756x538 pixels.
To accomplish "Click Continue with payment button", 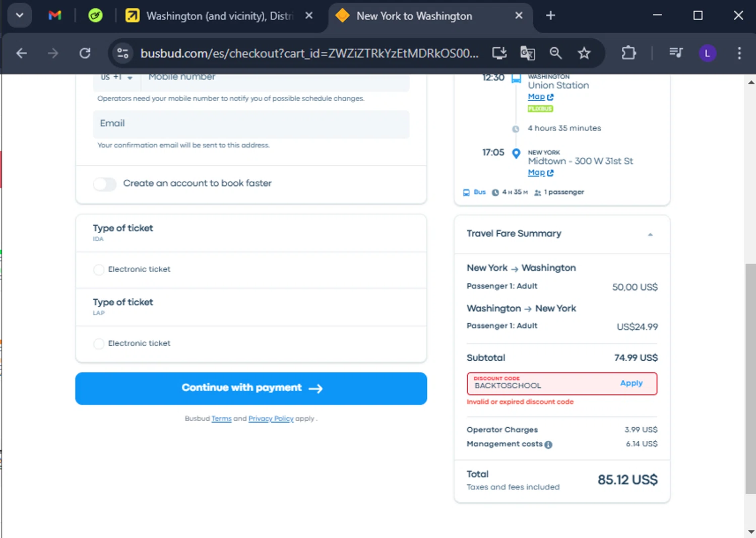I will [x=251, y=388].
